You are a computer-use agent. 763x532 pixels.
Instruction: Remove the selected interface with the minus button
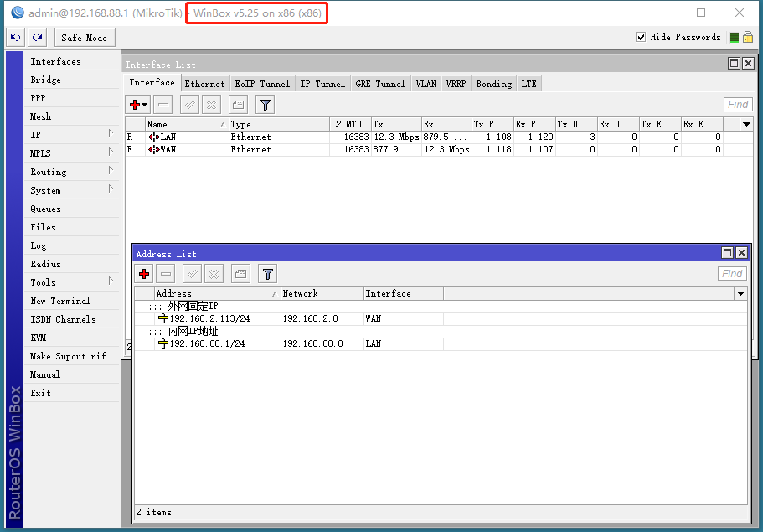click(x=163, y=105)
